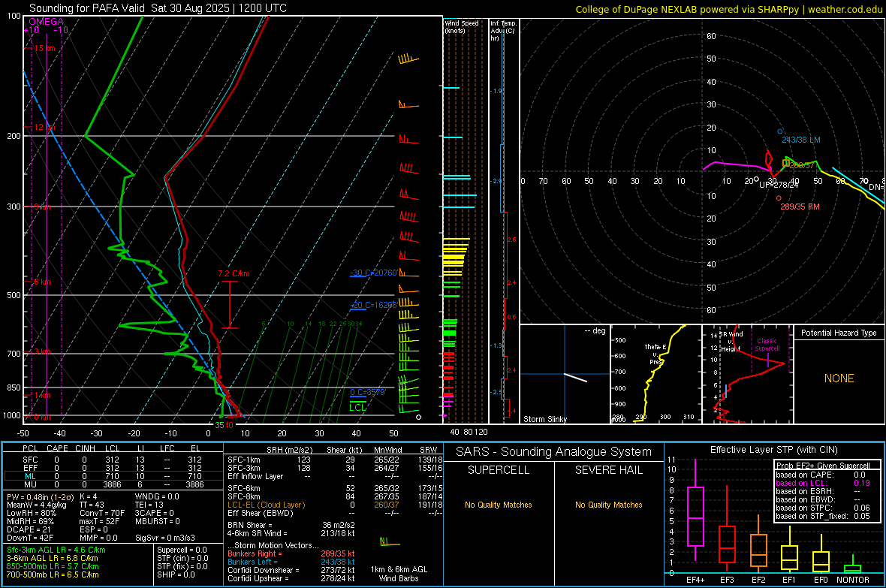886x588 pixels.
Task: Click the 'Theta-E v. Pres' inset label
Action: 655,354
